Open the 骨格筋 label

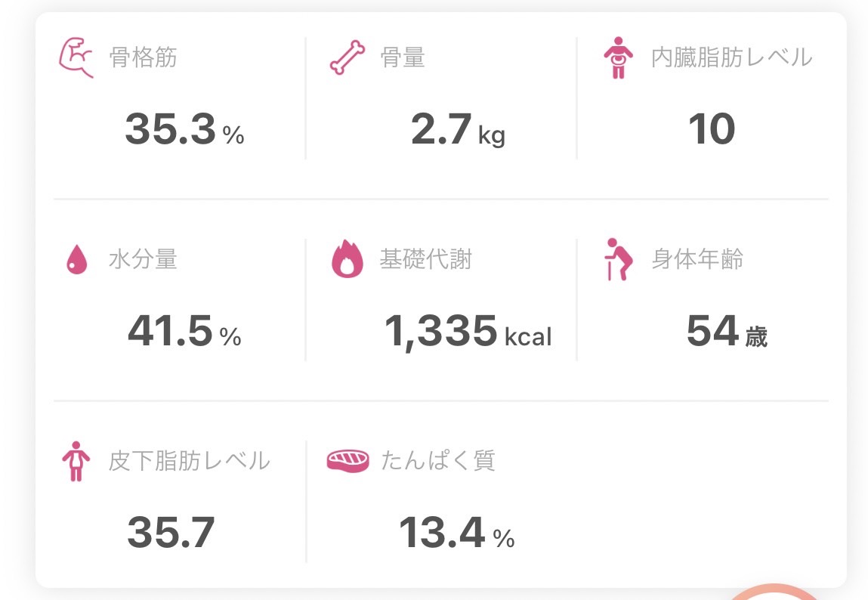coord(143,57)
